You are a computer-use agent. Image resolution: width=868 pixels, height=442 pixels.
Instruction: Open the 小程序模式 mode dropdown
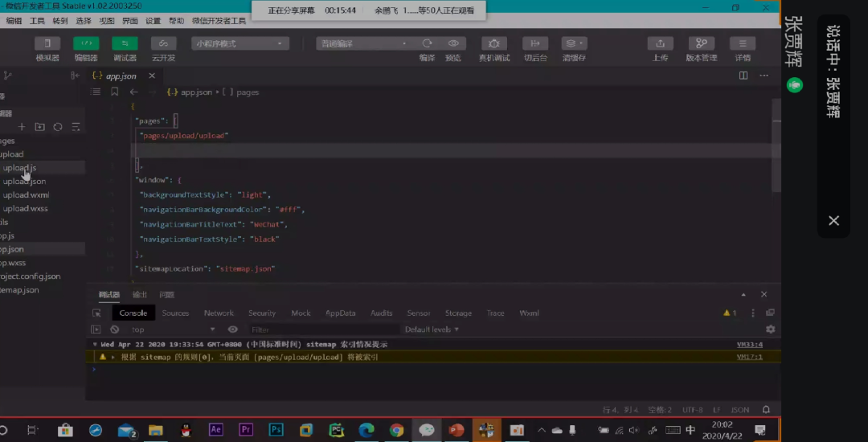[x=240, y=43]
